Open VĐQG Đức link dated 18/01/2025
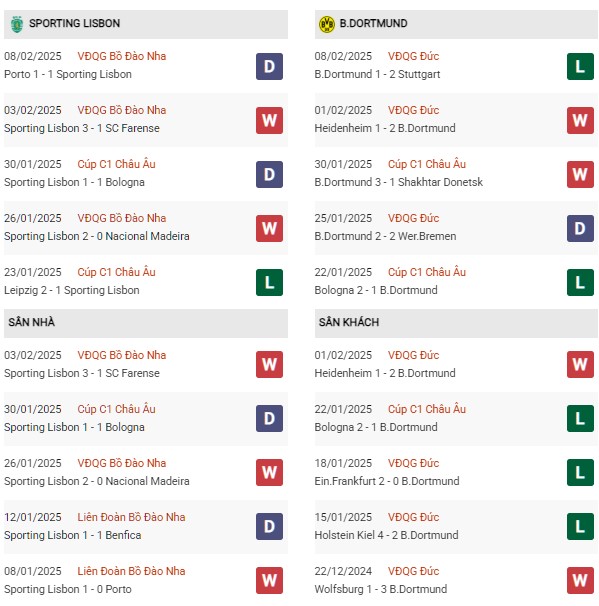The image size is (599, 606). tap(413, 463)
